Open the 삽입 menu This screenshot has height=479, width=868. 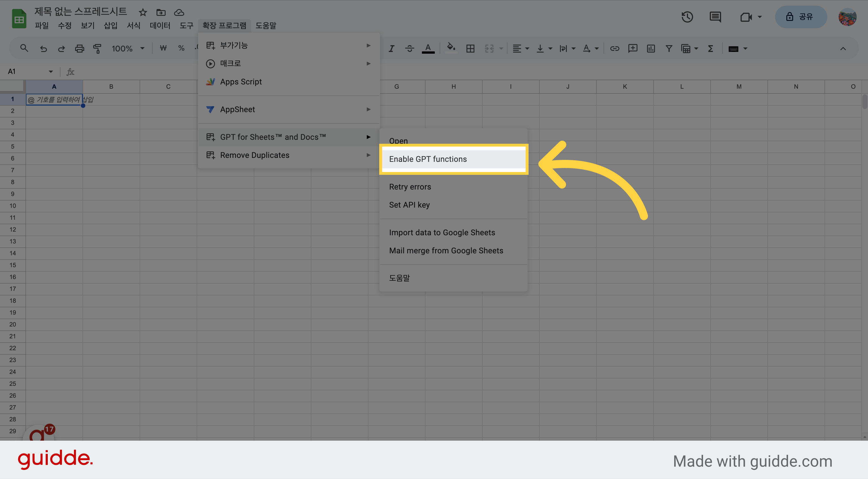click(110, 26)
